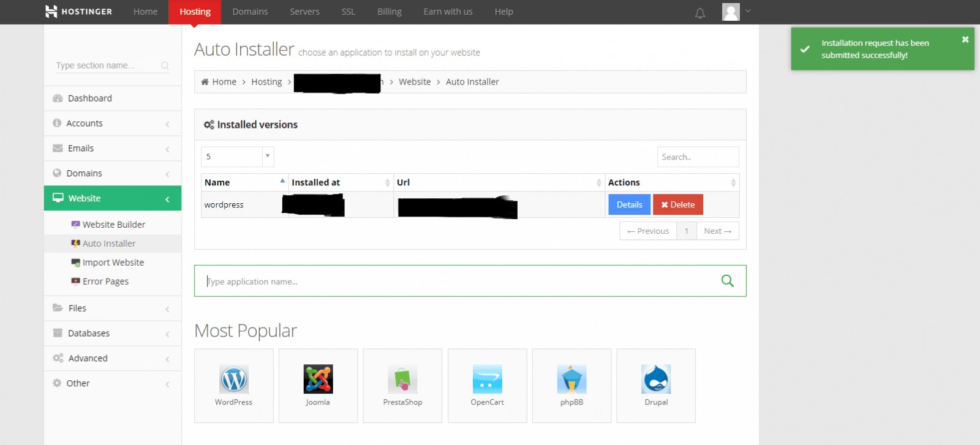Image resolution: width=980 pixels, height=445 pixels.
Task: Click the Other cog icon
Action: coord(57,383)
